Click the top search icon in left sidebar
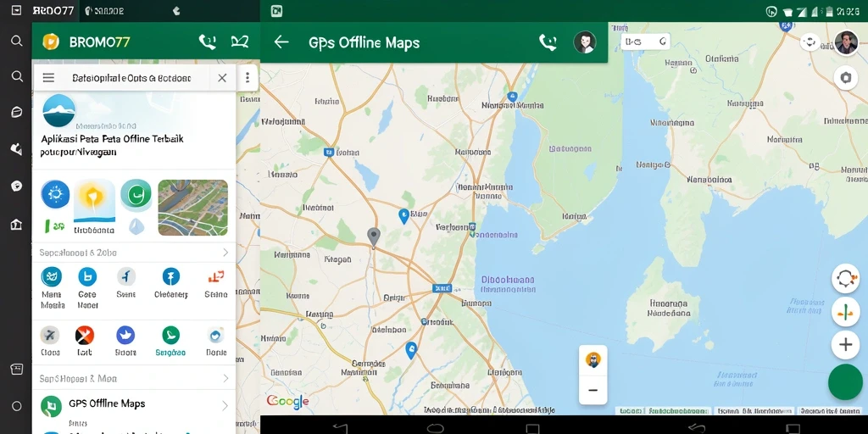The image size is (868, 434). (x=17, y=41)
